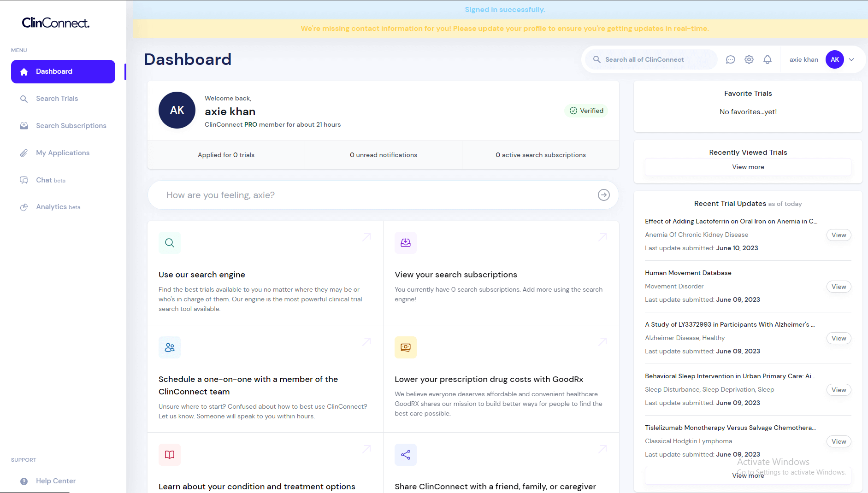Image resolution: width=868 pixels, height=493 pixels.
Task: Open the chat messages icon in header
Action: [x=730, y=59]
